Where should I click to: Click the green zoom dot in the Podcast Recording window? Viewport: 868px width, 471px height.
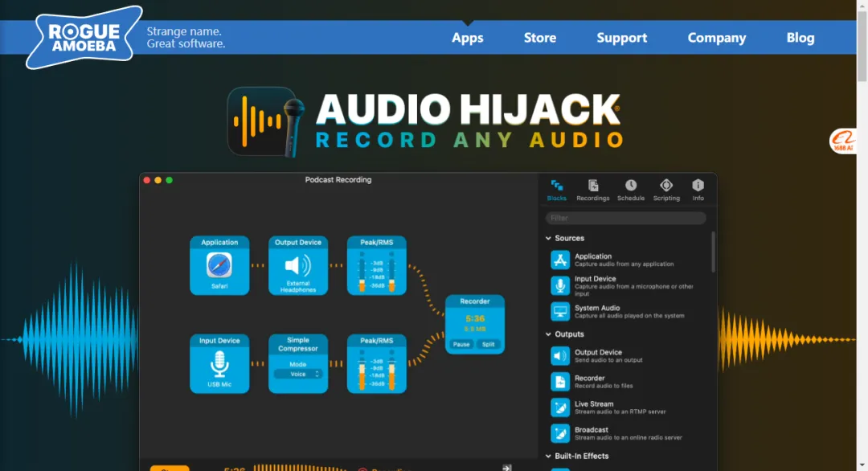170,180
